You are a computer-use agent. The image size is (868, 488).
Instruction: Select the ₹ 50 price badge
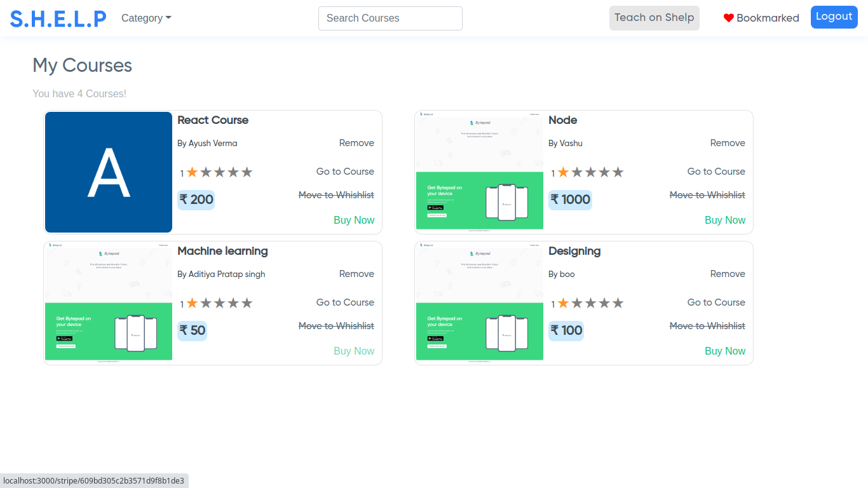[192, 331]
